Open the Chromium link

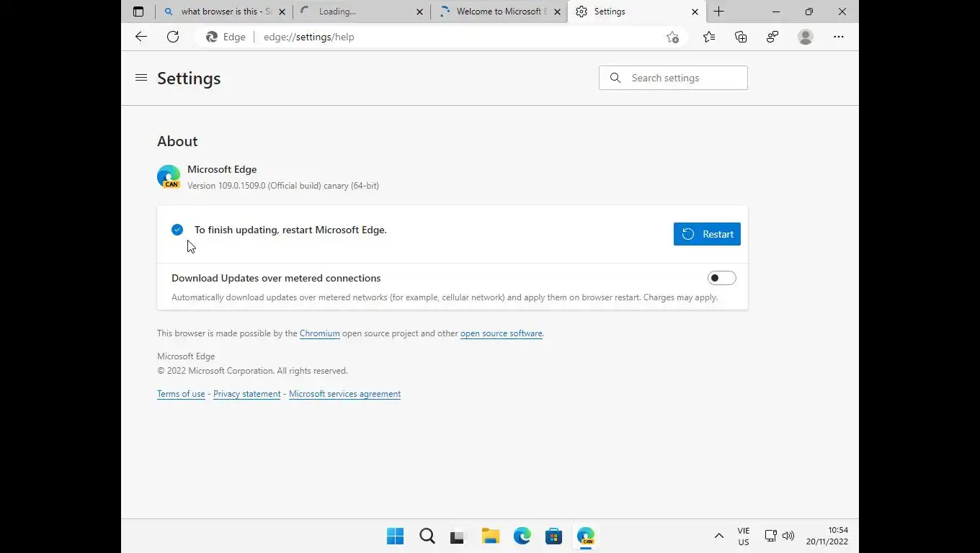(x=319, y=333)
